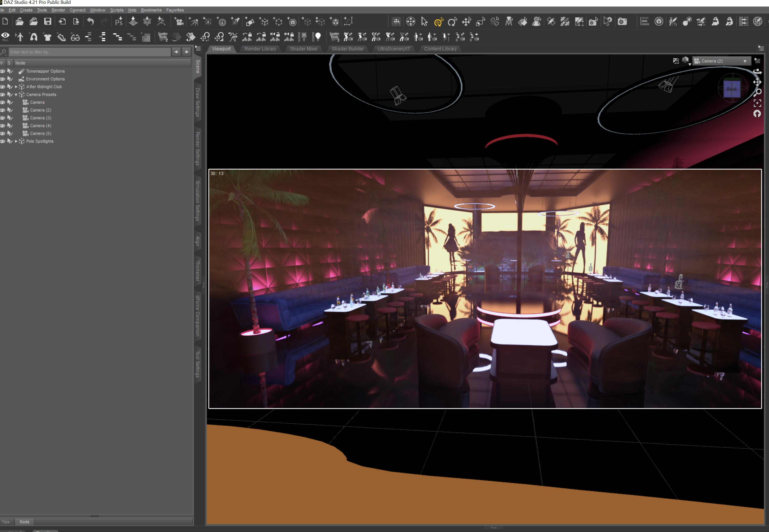
Task: Toggle visibility of Environment Options node
Action: click(x=3, y=79)
